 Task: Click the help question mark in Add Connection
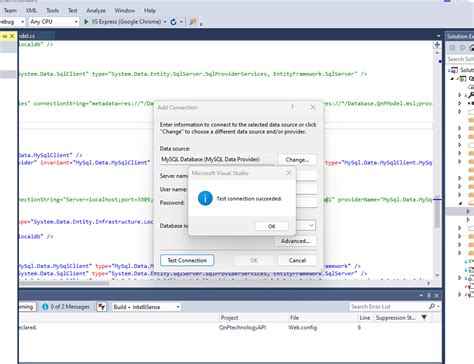pos(292,107)
